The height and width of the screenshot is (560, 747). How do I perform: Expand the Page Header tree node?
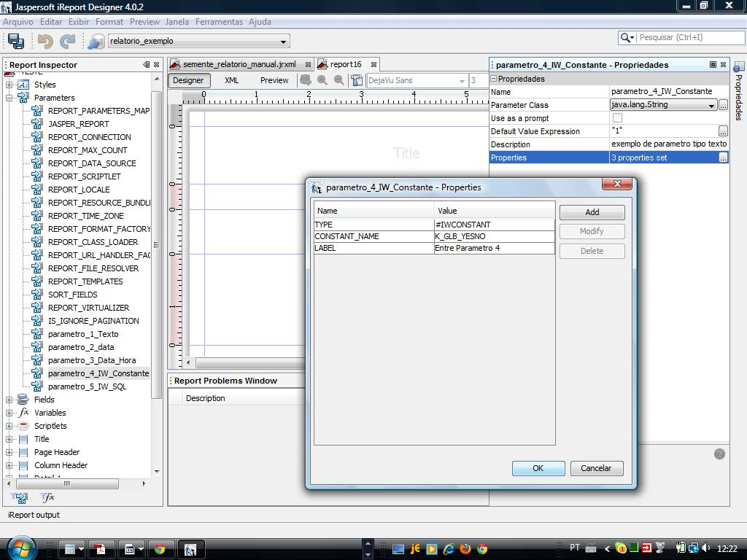pyautogui.click(x=9, y=452)
